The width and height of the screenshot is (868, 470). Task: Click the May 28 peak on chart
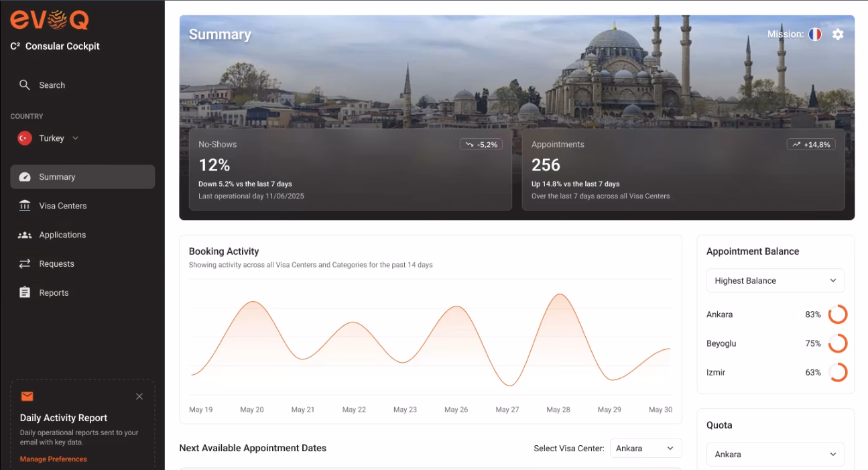pyautogui.click(x=558, y=295)
